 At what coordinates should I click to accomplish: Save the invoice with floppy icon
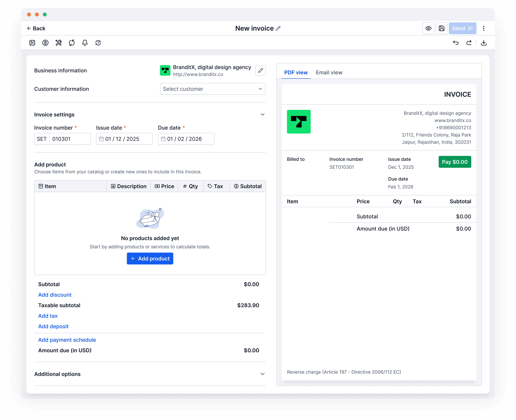click(x=441, y=28)
